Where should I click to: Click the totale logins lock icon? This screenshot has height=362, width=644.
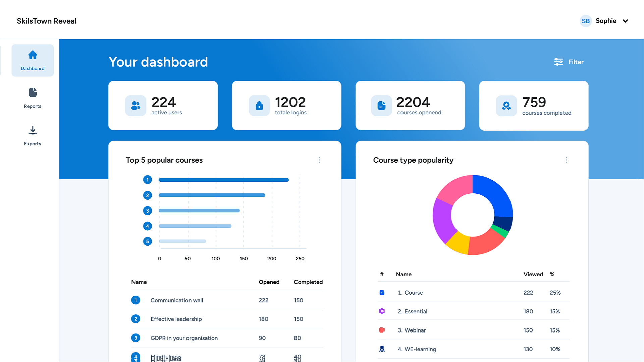tap(259, 106)
